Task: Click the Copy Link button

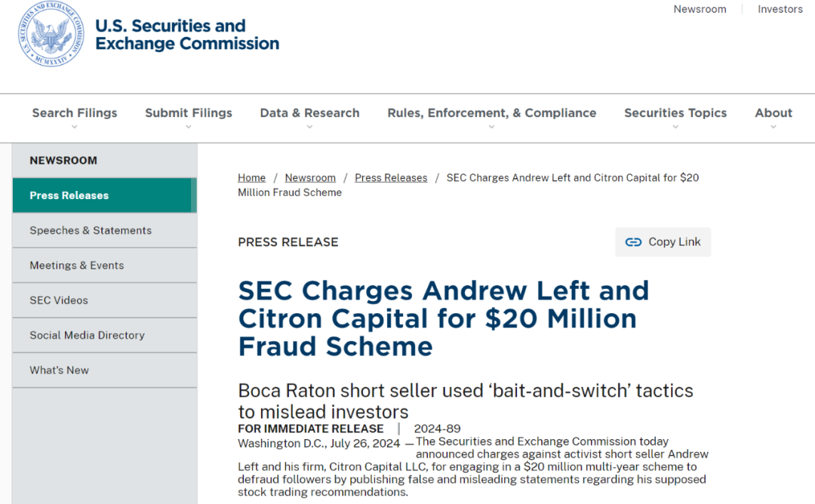Action: coord(663,242)
